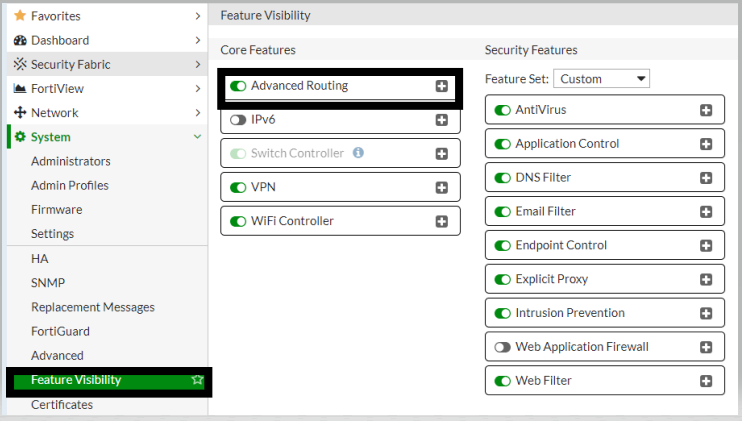Click the star icon on Feature Visibility
Viewport: 742px width, 421px height.
pos(197,380)
